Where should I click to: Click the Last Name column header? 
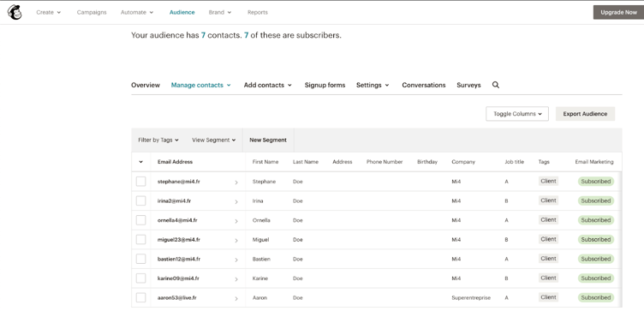click(x=306, y=162)
